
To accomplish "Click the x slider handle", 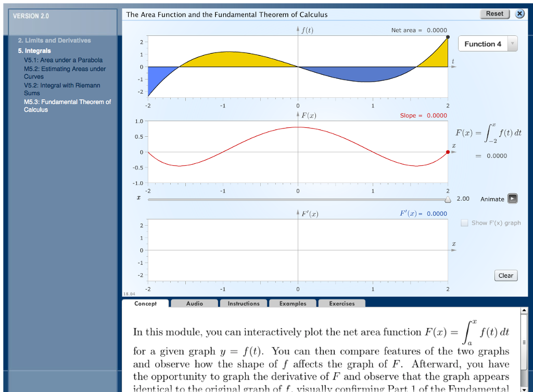I will click(448, 200).
